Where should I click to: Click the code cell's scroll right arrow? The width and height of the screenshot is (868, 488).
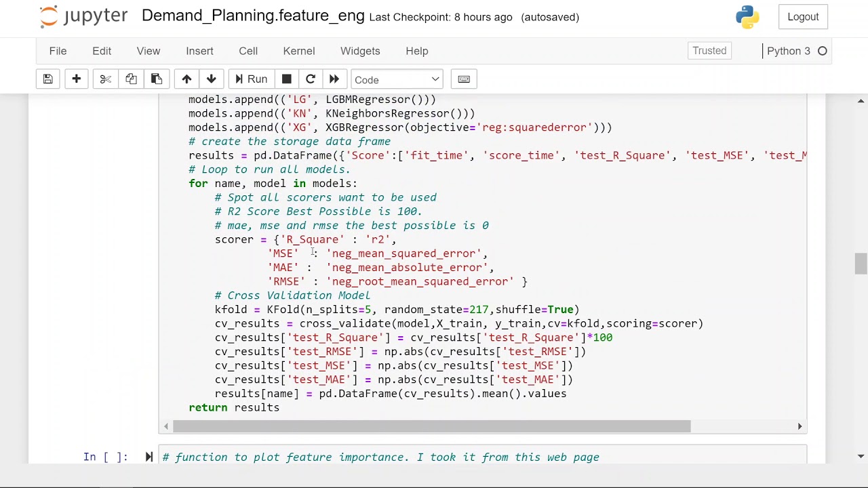tap(800, 426)
